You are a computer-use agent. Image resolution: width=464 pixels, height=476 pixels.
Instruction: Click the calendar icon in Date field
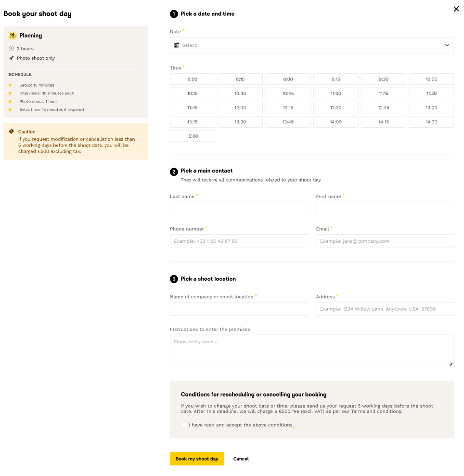tap(177, 45)
